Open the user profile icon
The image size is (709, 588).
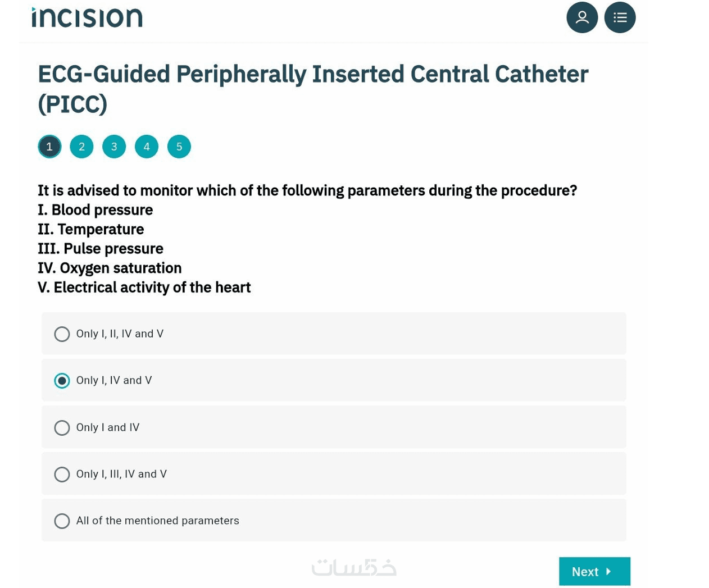[x=582, y=17]
